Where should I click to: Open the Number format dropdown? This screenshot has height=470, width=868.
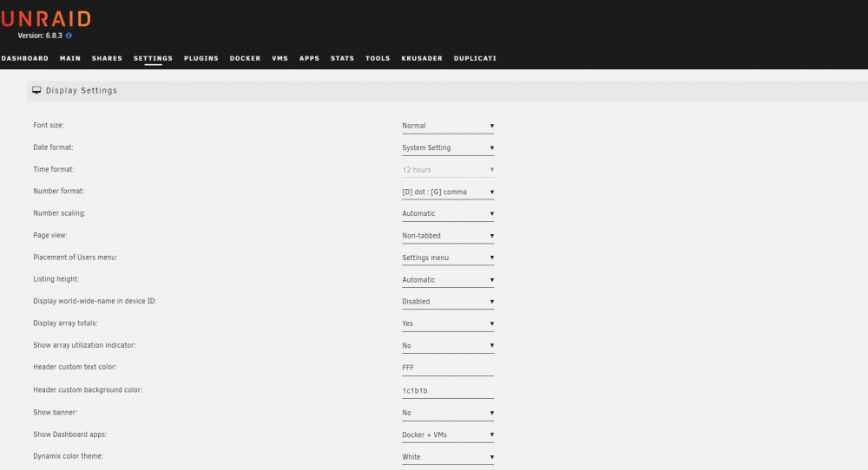tap(448, 192)
